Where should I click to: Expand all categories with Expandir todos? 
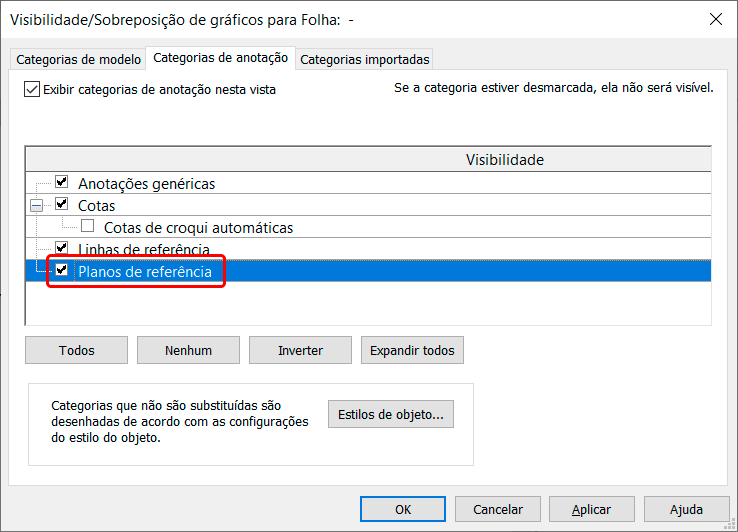[412, 350]
